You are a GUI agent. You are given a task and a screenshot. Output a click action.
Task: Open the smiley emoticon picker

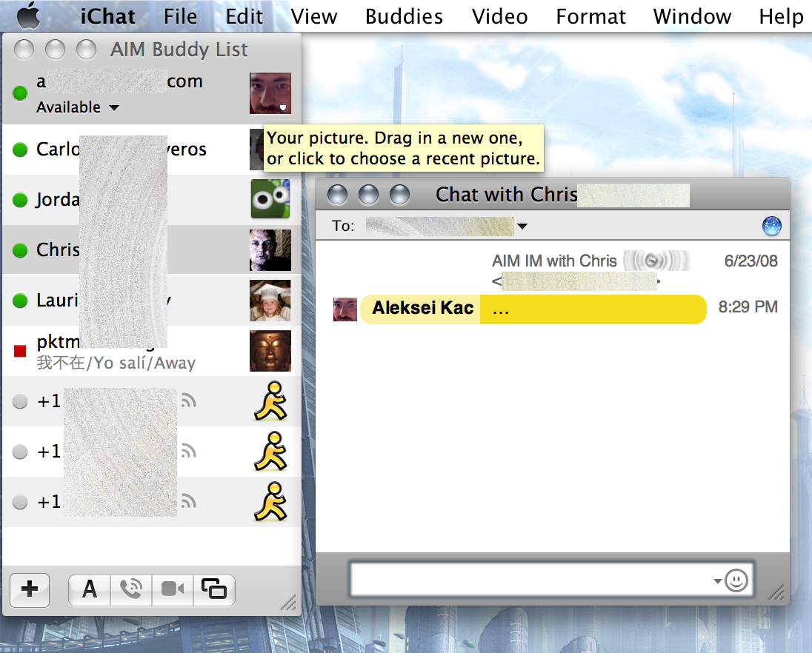pyautogui.click(x=736, y=580)
